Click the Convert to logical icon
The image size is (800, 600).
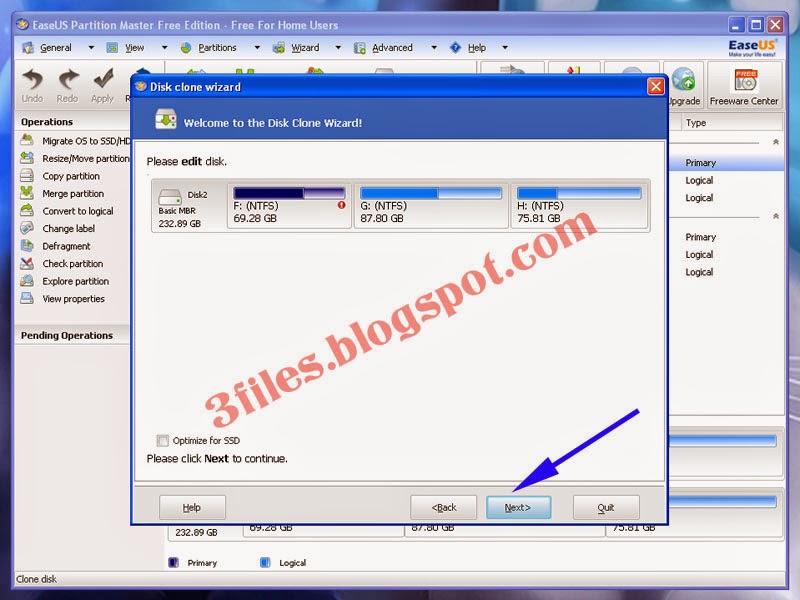tap(27, 210)
